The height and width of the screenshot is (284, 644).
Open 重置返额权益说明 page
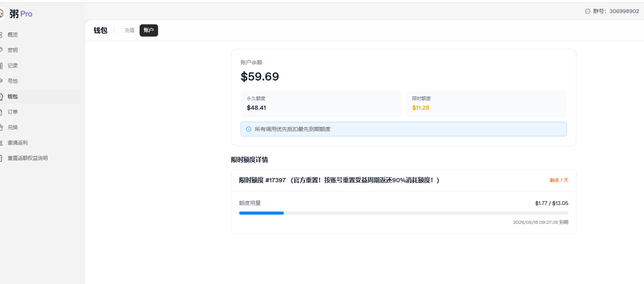point(28,158)
